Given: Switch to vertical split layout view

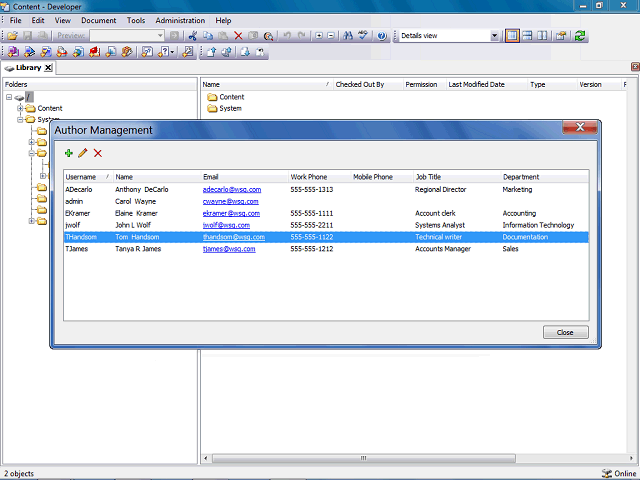Looking at the screenshot, I should tap(542, 36).
